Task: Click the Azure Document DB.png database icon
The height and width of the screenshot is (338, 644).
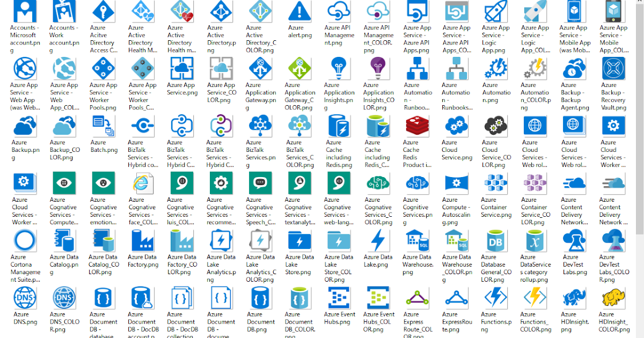Action: pyautogui.click(x=260, y=298)
